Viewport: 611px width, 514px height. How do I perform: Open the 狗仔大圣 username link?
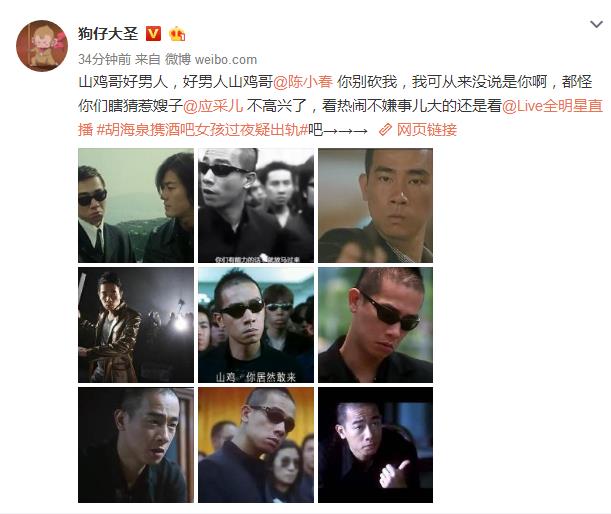108,34
